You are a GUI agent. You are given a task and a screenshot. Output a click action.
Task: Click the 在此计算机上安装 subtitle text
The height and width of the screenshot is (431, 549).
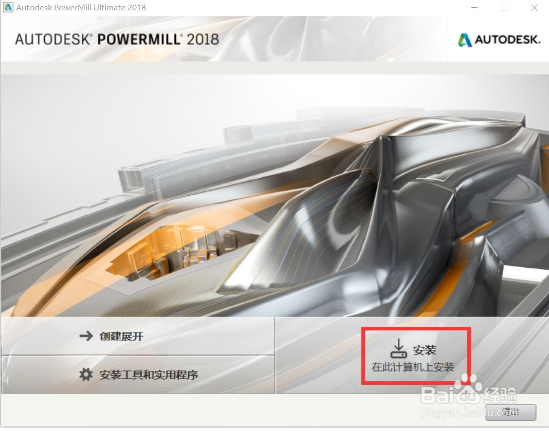point(413,367)
